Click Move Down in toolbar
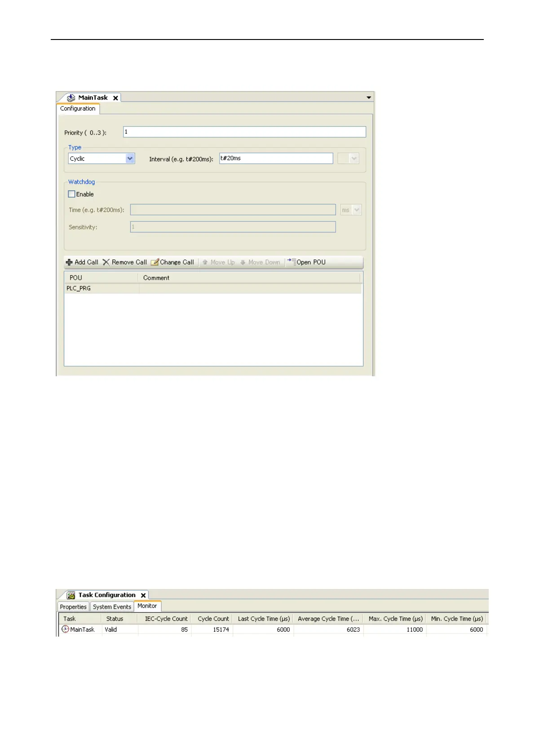Screen dimensions: 535x756 click(260, 262)
